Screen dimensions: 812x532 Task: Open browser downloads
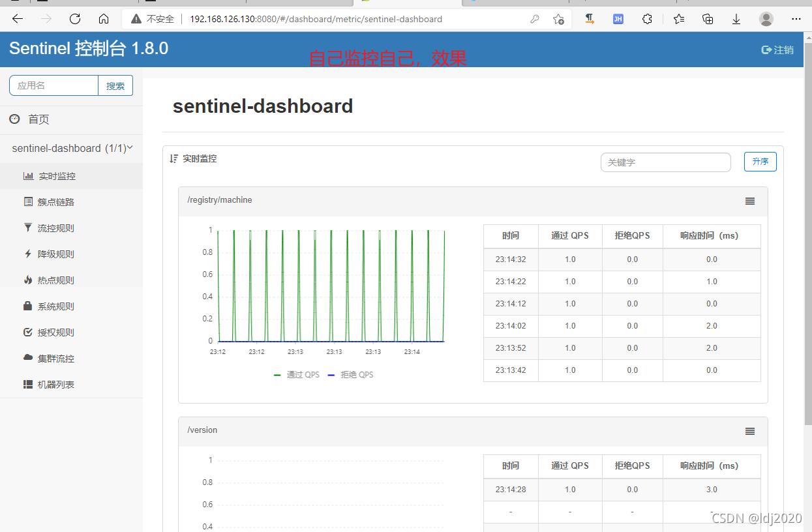(736, 19)
